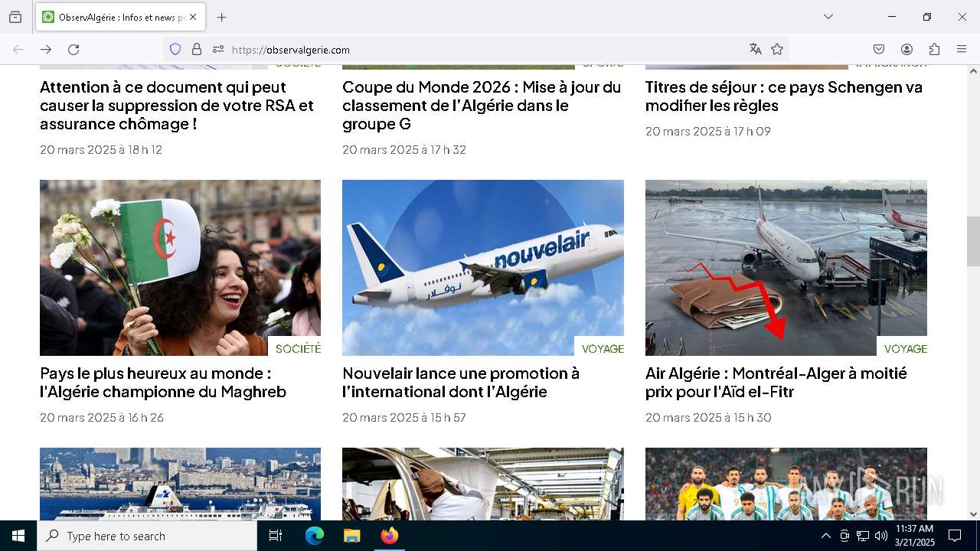
Task: Open car factory worker photo thumbnail
Action: 483,484
